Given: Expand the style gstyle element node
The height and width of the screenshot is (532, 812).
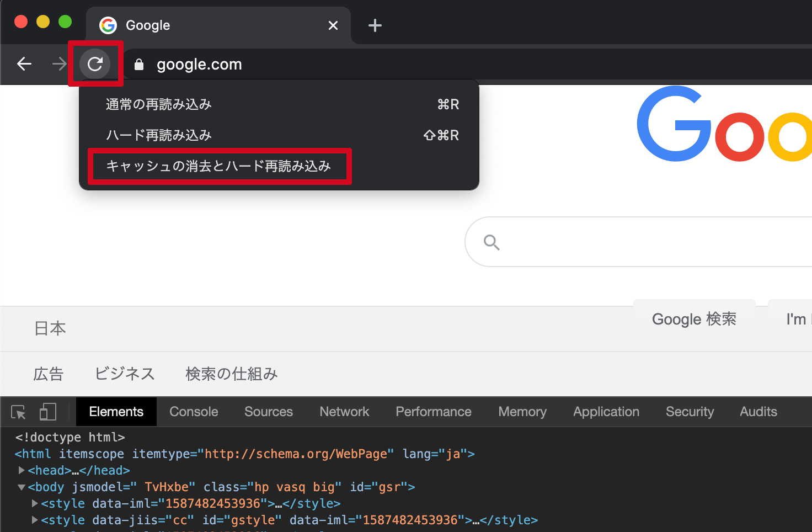Looking at the screenshot, I should [x=35, y=520].
